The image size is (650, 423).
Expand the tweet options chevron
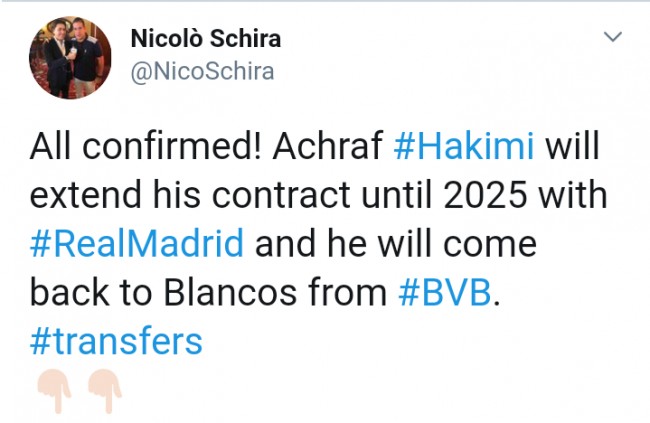click(x=610, y=38)
